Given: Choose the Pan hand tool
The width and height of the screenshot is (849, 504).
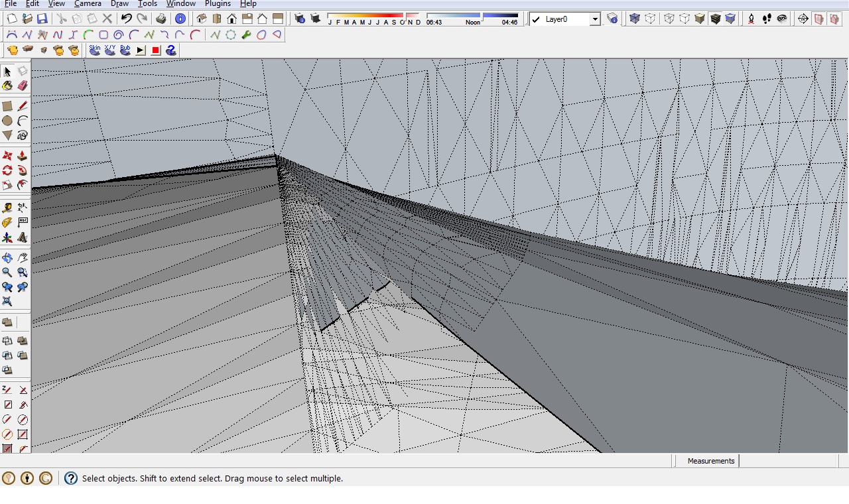Looking at the screenshot, I should tap(23, 257).
